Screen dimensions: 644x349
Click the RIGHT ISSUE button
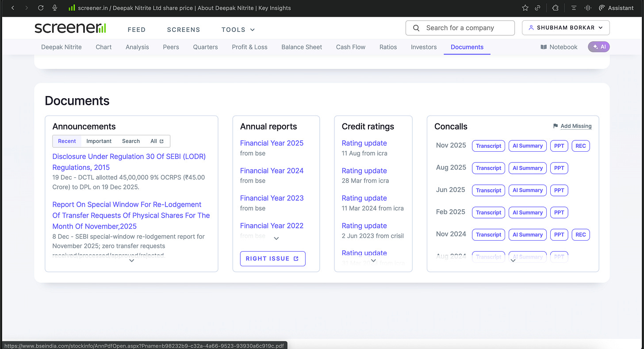pyautogui.click(x=272, y=259)
